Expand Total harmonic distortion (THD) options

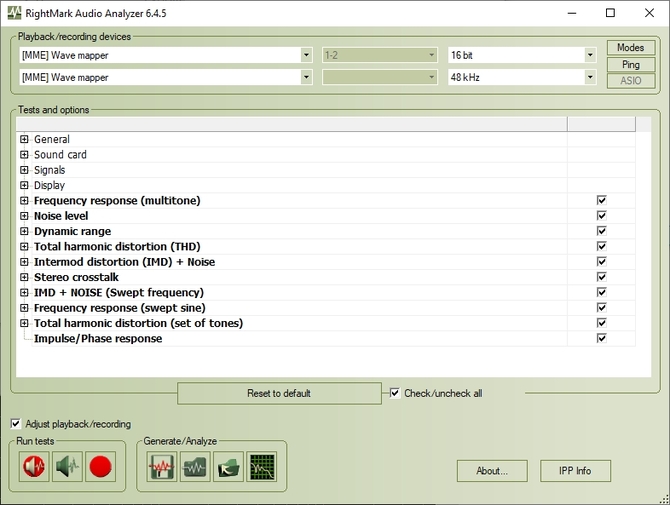(24, 247)
